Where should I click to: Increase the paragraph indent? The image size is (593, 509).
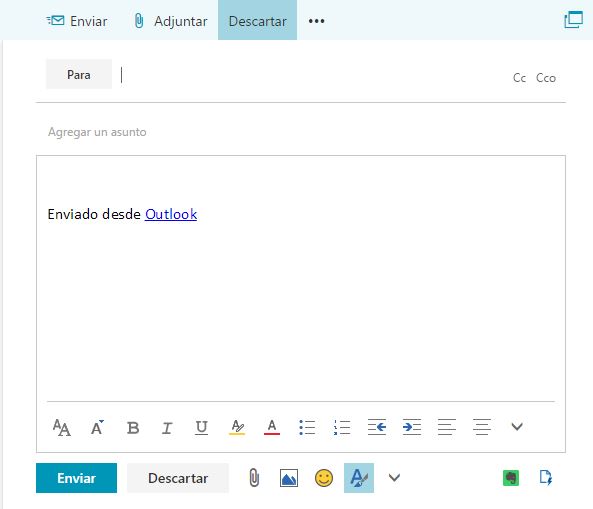click(412, 427)
